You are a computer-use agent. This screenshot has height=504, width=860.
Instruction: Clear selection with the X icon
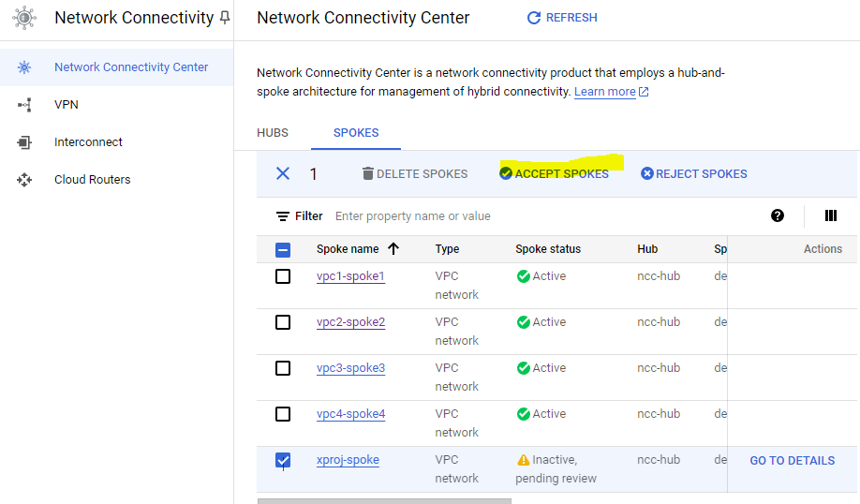click(x=283, y=174)
